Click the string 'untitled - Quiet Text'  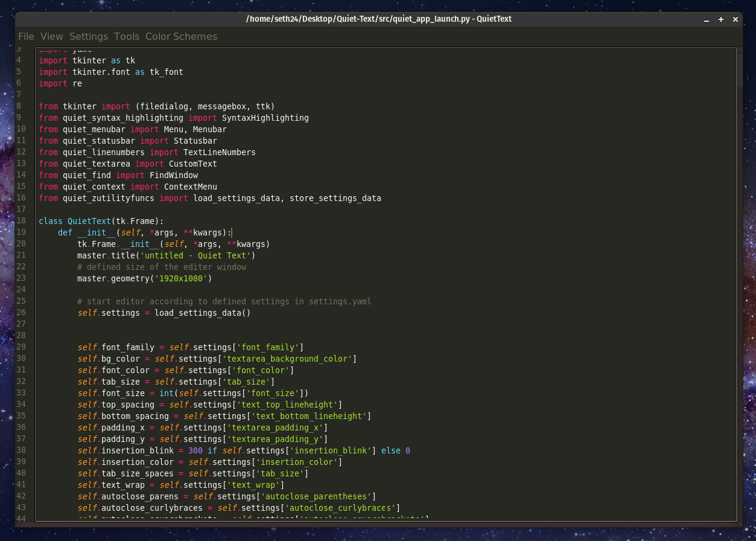click(x=195, y=255)
